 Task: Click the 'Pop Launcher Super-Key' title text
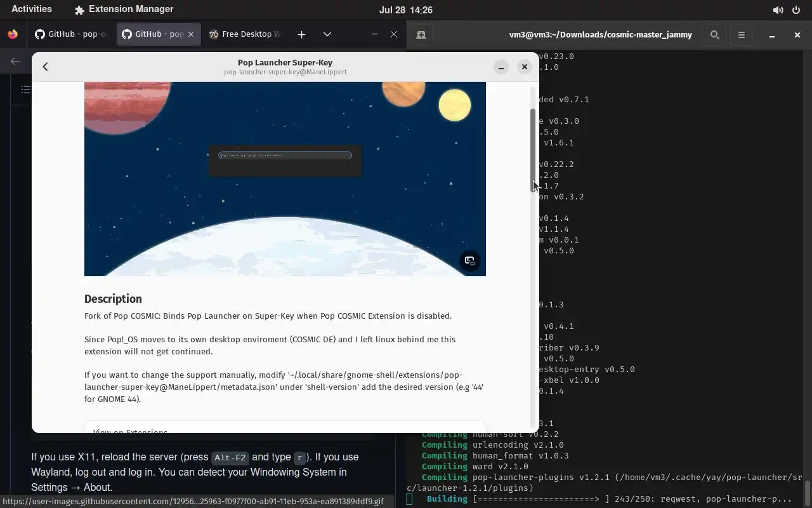coord(285,62)
